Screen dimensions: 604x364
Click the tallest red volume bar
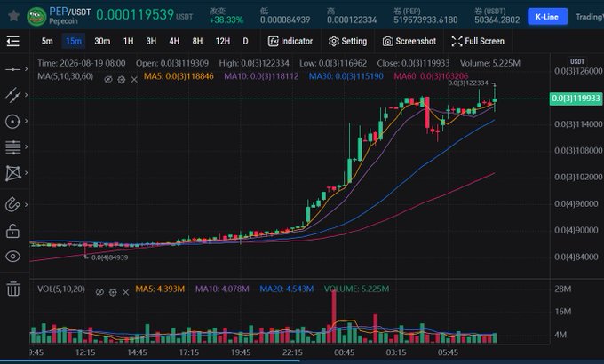(334, 315)
